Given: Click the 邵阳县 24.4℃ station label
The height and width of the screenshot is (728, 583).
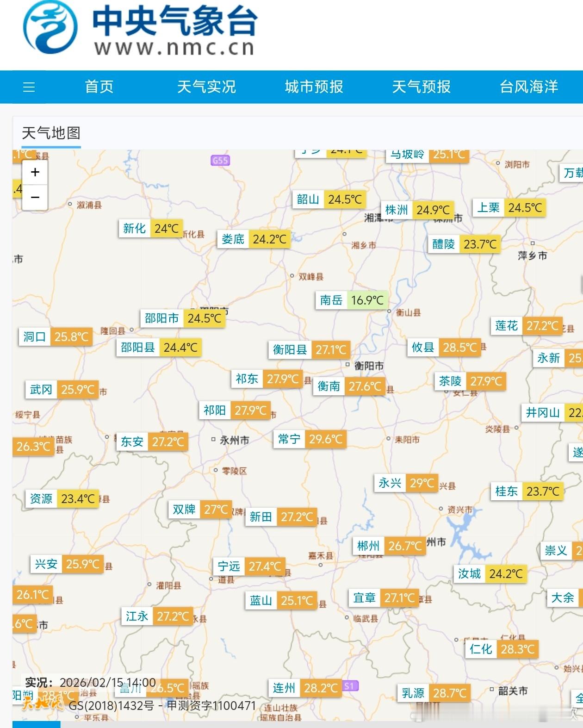Looking at the screenshot, I should 159,348.
